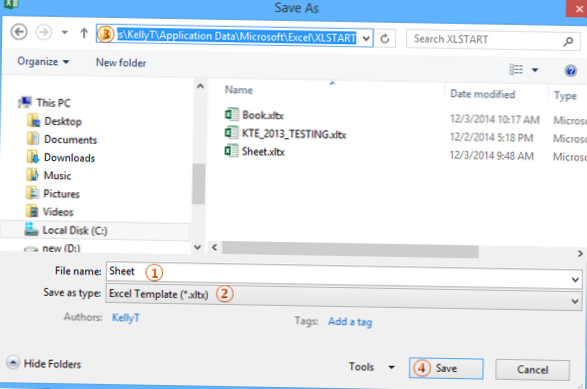Click the search magnifier icon
This screenshot has width=587, height=389.
pos(568,41)
